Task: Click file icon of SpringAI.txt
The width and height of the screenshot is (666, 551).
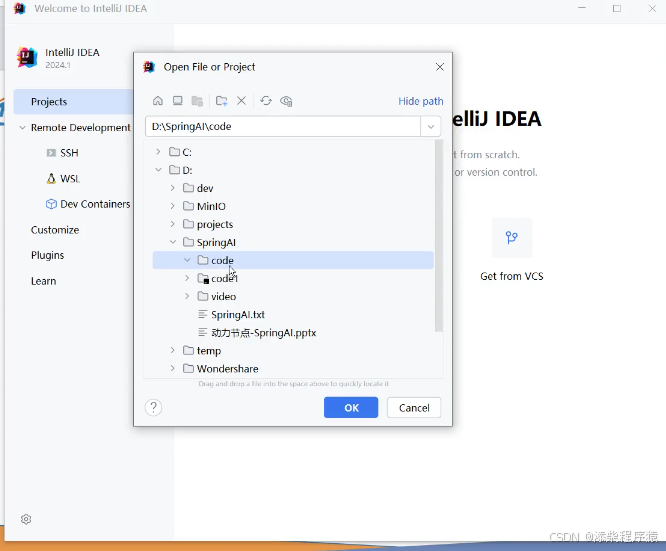Action: [x=203, y=314]
